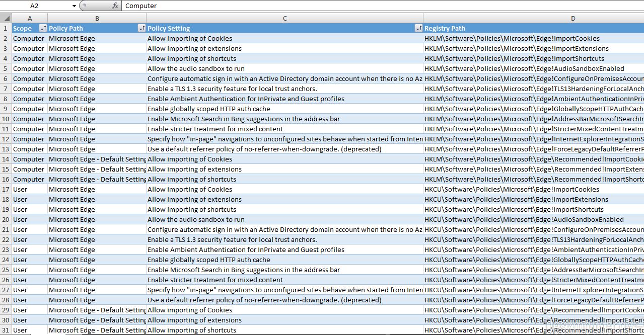Select 'Enable globally scoped HTTP auth cache' in row 9
Image resolution: width=644 pixels, height=335 pixels.
coord(285,109)
